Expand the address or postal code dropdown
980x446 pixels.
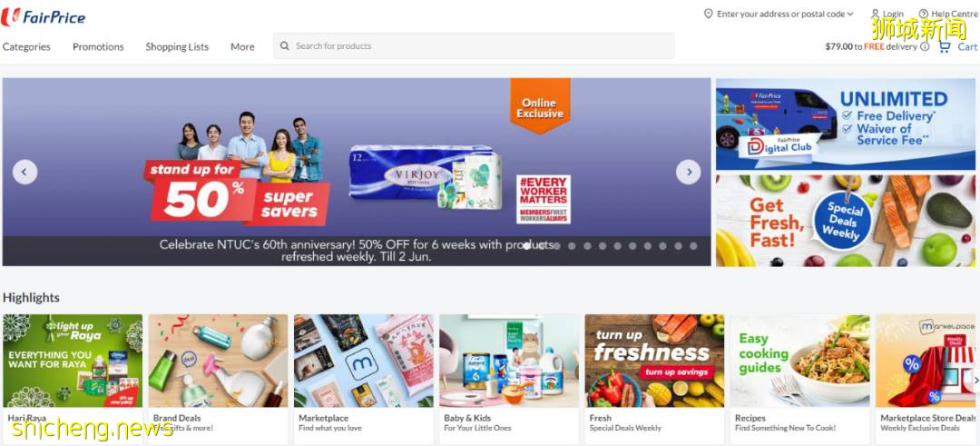click(850, 14)
